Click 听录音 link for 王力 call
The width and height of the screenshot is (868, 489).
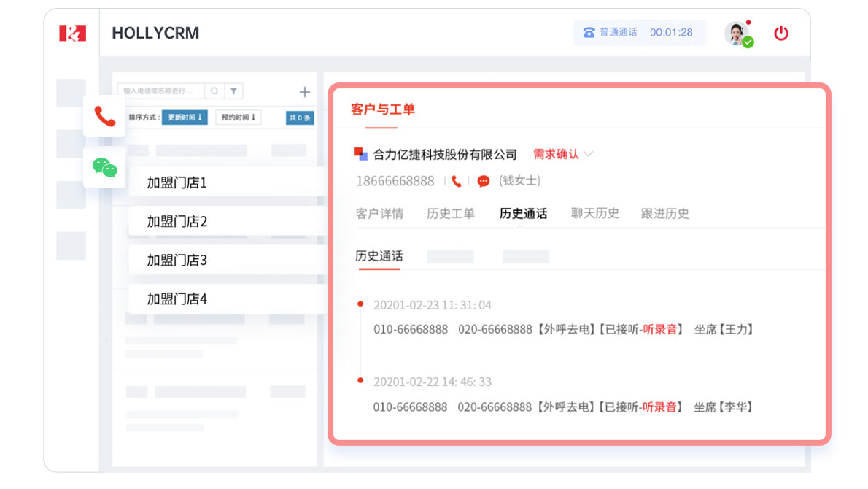point(659,329)
